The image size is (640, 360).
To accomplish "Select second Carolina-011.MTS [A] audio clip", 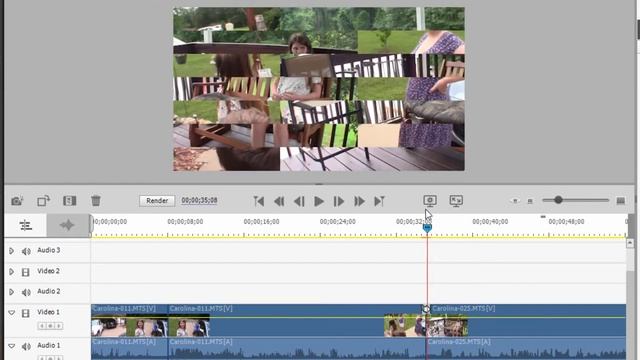I will click(x=296, y=349).
